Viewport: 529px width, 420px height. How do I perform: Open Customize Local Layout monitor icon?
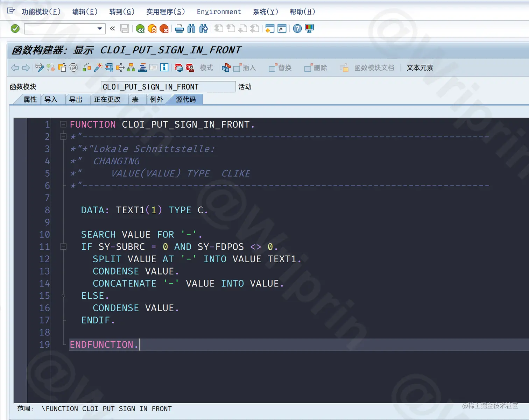(309, 29)
